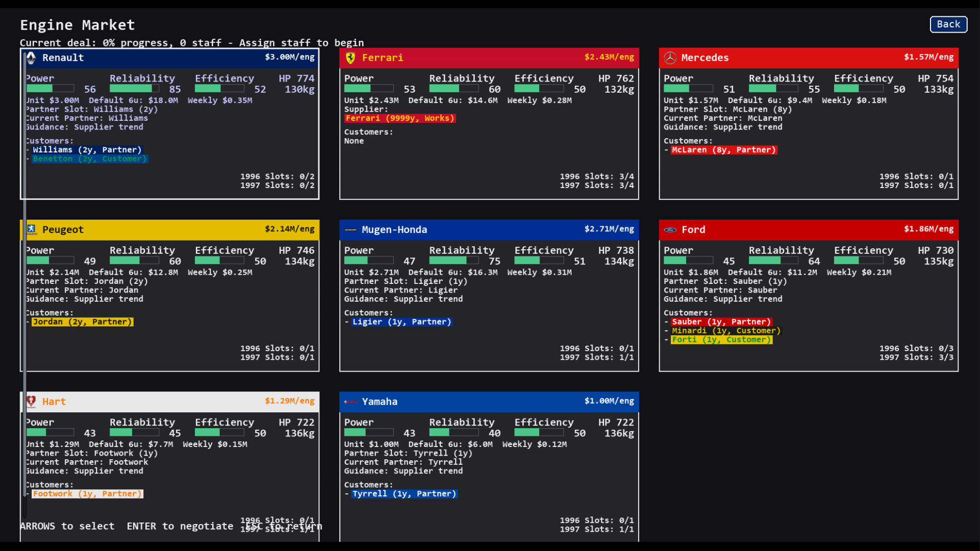The width and height of the screenshot is (980, 551).
Task: Click Ferrari's 1996 Slots: 3/4 text
Action: (597, 176)
